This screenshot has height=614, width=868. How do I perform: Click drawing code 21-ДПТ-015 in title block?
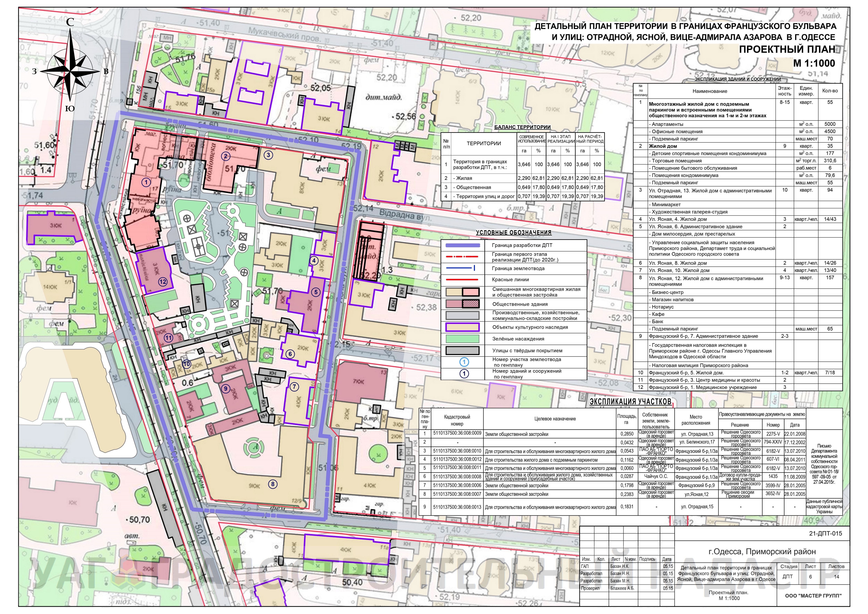(x=825, y=533)
